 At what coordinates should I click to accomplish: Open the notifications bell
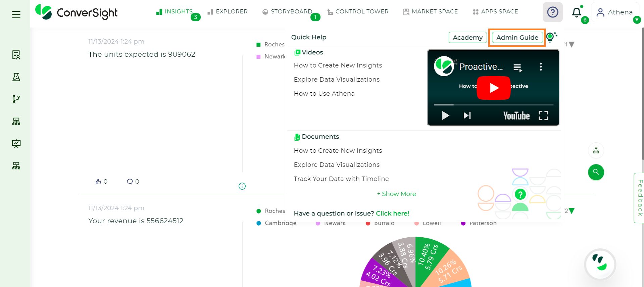point(577,12)
